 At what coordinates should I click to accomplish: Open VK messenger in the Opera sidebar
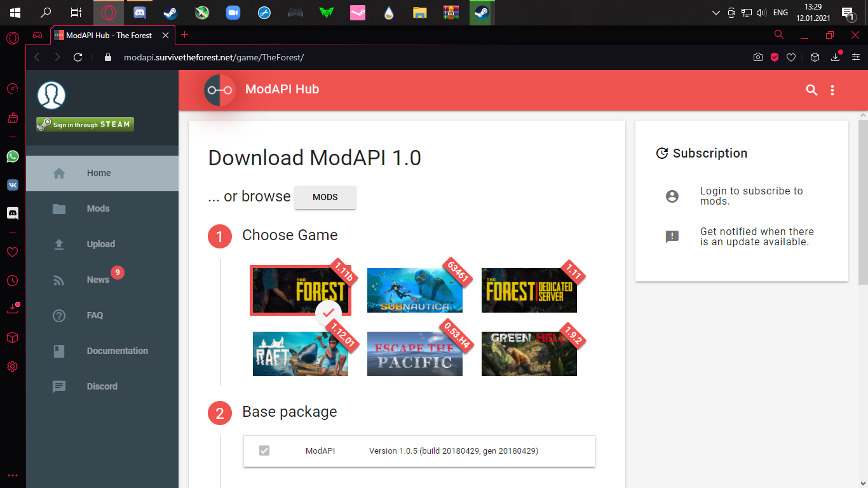[12, 185]
